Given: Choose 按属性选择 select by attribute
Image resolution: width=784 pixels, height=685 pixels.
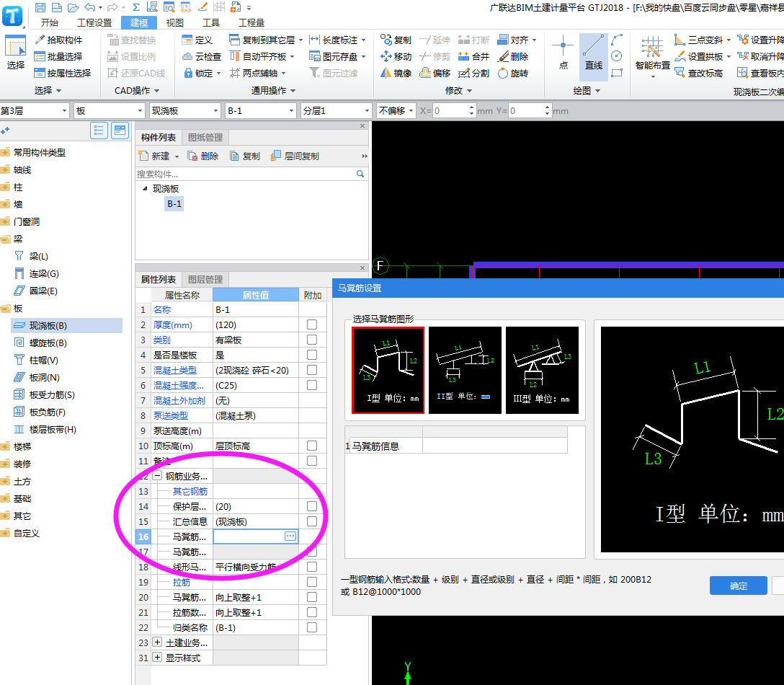Looking at the screenshot, I should click(63, 73).
